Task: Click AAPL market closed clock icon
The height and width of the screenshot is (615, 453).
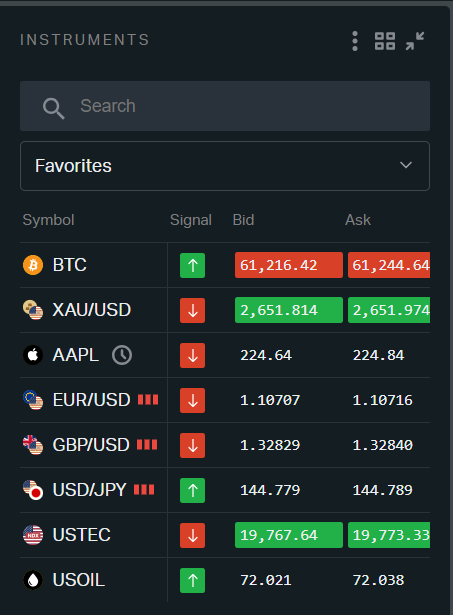Action: tap(122, 355)
